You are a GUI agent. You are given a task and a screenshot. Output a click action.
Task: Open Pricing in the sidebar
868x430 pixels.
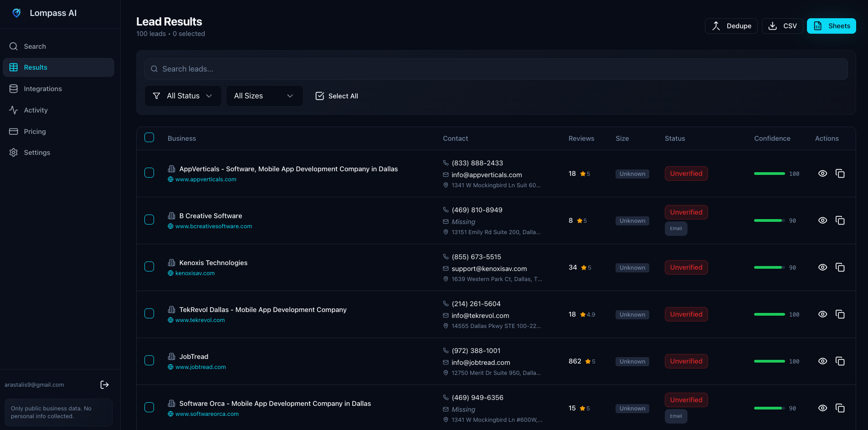58,132
